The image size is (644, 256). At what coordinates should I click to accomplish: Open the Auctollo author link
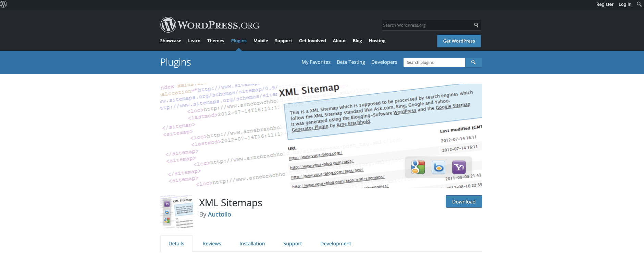(219, 214)
